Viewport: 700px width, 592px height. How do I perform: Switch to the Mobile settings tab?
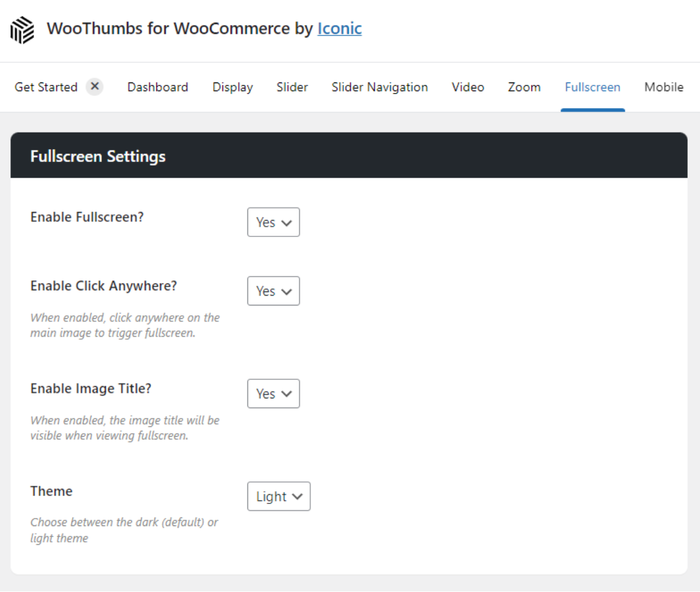coord(663,87)
